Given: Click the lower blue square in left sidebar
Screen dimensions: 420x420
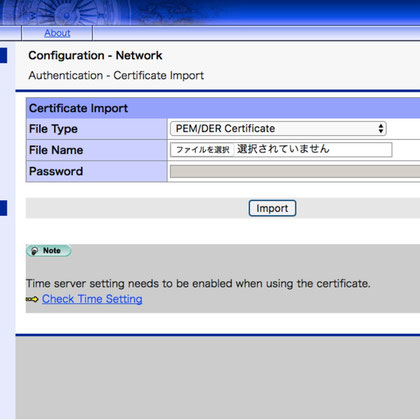Looking at the screenshot, I should point(3,208).
